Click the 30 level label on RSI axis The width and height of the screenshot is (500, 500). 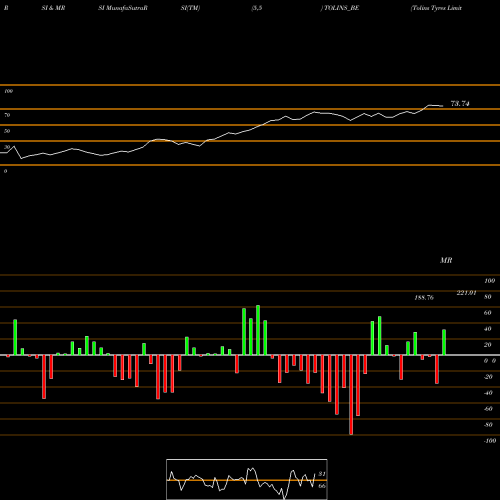click(7, 147)
